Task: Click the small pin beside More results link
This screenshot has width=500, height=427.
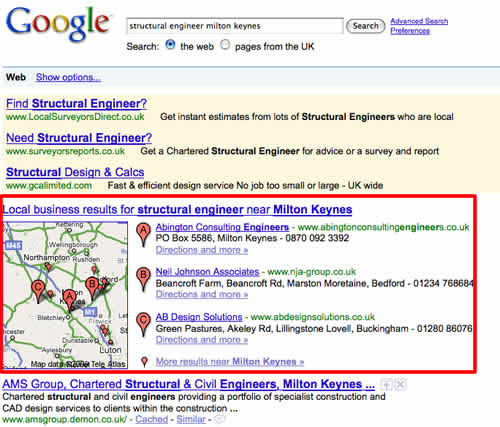Action: 144,362
